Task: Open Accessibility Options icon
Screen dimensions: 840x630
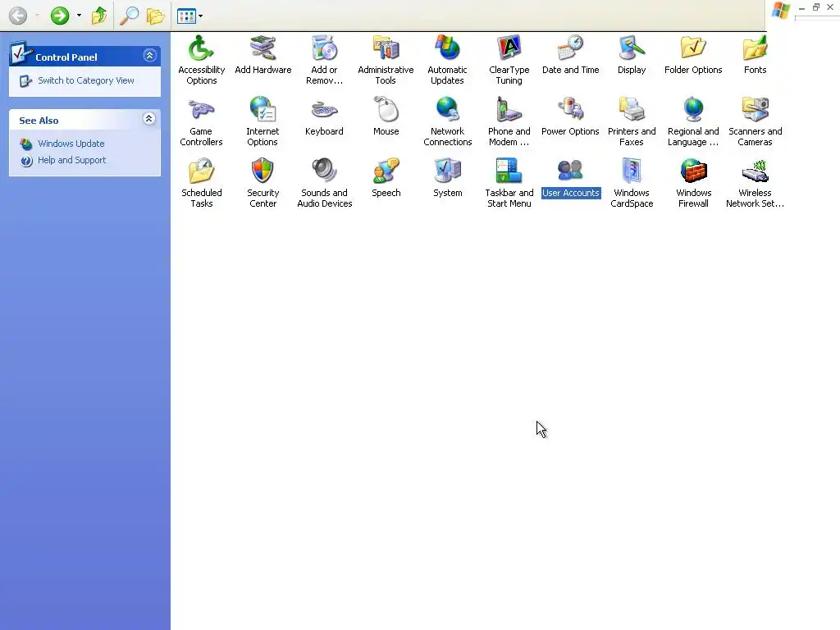Action: [201, 48]
